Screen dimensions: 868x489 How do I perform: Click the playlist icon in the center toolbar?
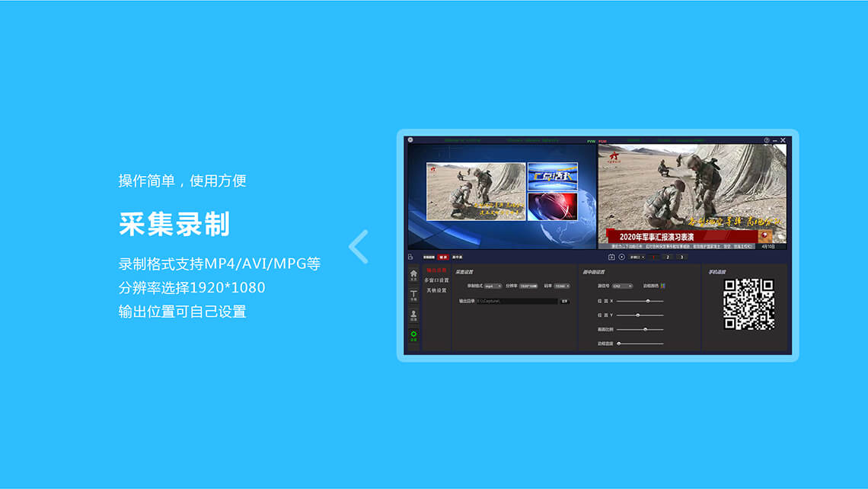[x=611, y=257]
